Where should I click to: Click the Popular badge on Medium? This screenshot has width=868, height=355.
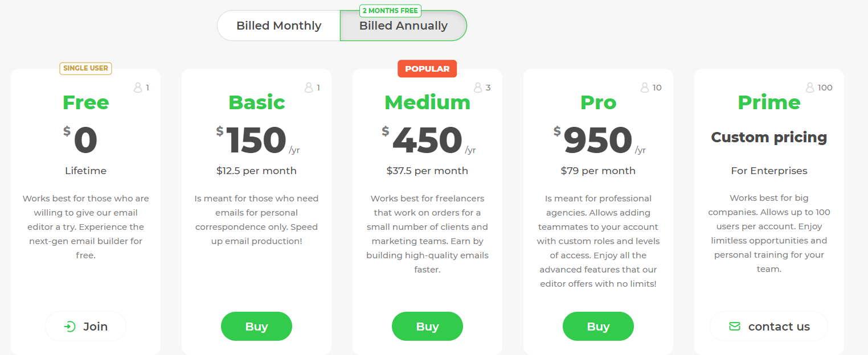427,69
